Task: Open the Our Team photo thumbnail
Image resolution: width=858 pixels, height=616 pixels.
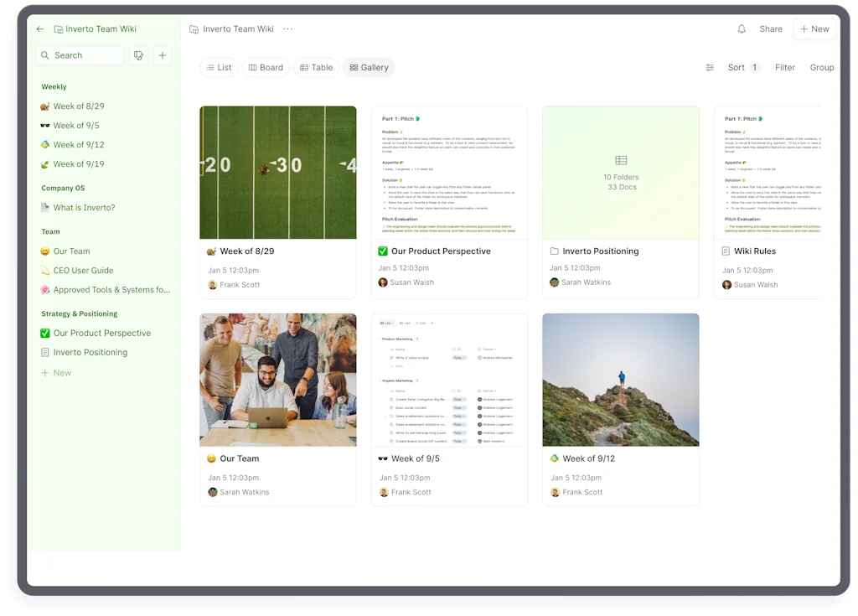Action: (277, 380)
